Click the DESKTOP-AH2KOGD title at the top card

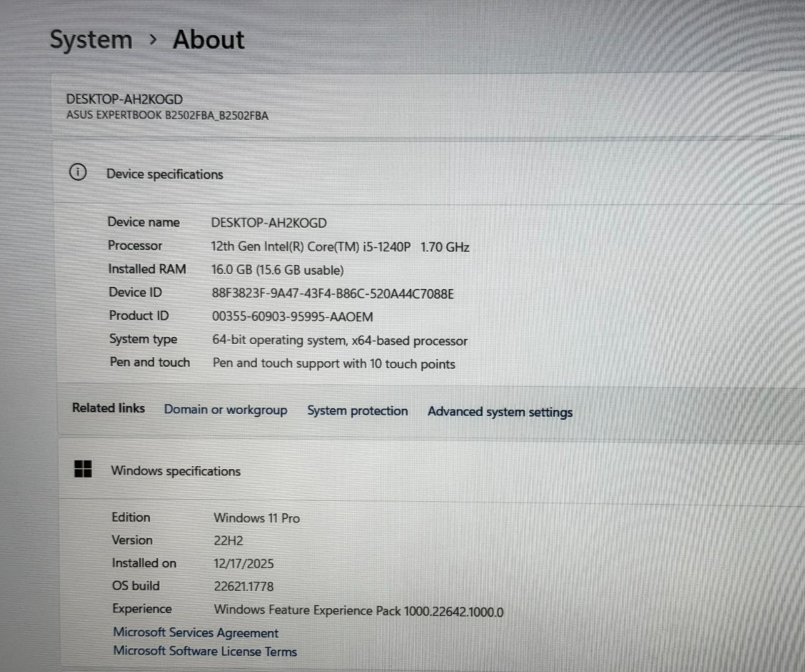124,99
